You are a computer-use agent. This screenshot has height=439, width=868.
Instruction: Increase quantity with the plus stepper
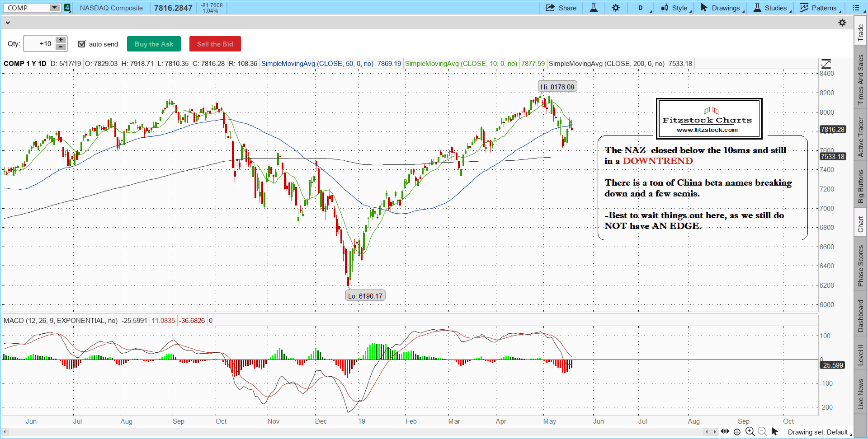coord(61,40)
